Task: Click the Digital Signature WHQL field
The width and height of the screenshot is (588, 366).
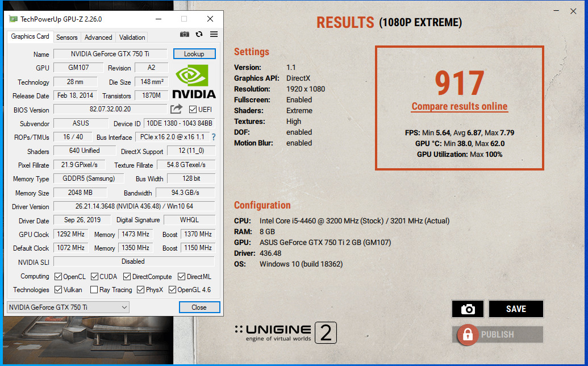Action: (x=190, y=220)
